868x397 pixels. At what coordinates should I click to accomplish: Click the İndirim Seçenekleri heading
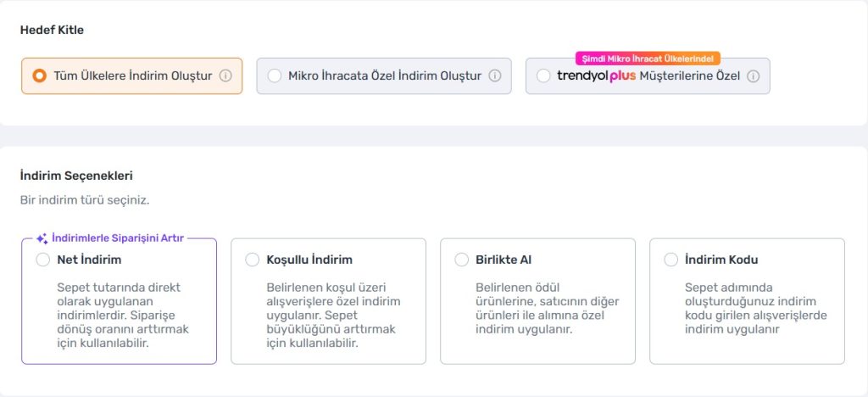[76, 176]
